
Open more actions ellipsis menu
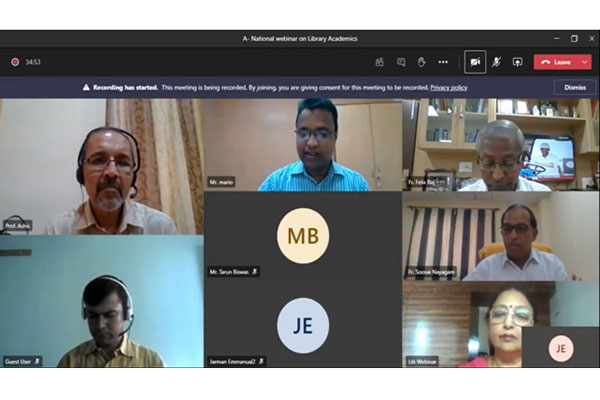443,62
